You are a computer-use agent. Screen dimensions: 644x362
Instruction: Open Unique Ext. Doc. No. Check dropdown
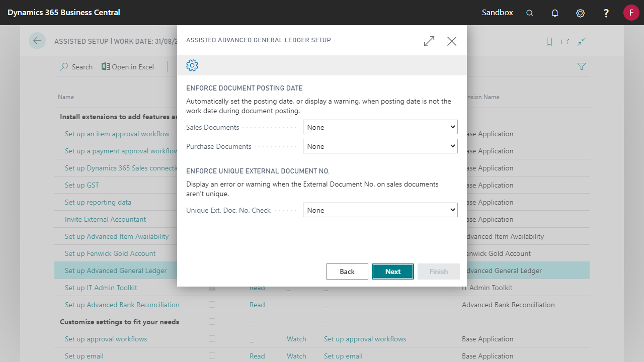[380, 210]
